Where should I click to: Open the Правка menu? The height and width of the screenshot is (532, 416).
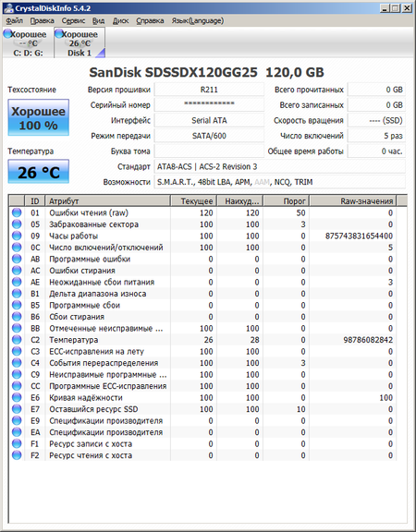pyautogui.click(x=43, y=20)
